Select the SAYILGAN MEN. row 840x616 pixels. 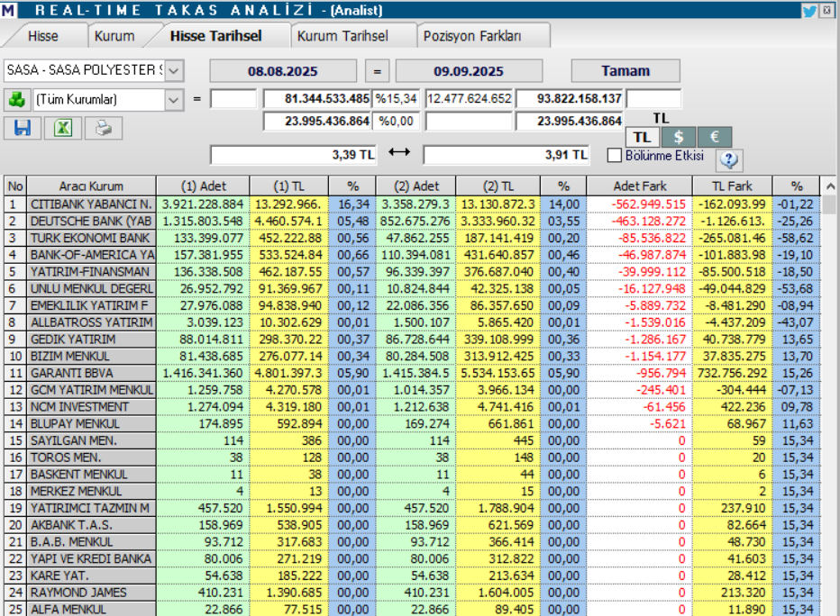413,440
